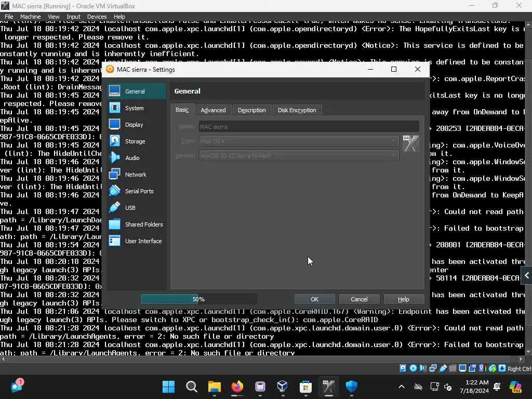Switch to the Advanced tab
532x399 pixels.
click(213, 110)
